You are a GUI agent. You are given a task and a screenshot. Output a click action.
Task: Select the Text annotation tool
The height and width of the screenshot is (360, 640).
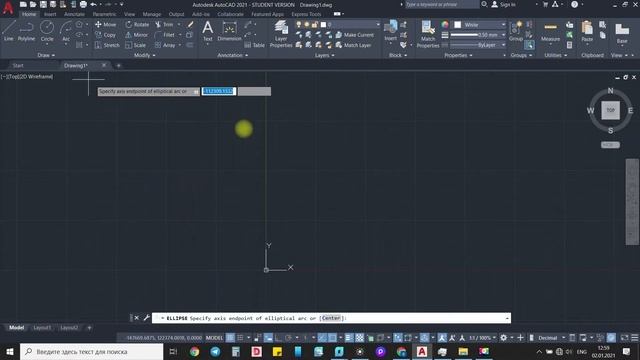pos(208,31)
